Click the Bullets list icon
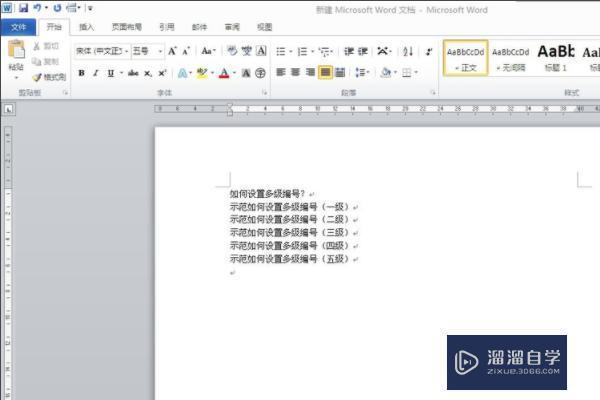This screenshot has height=400, width=600. tap(281, 51)
